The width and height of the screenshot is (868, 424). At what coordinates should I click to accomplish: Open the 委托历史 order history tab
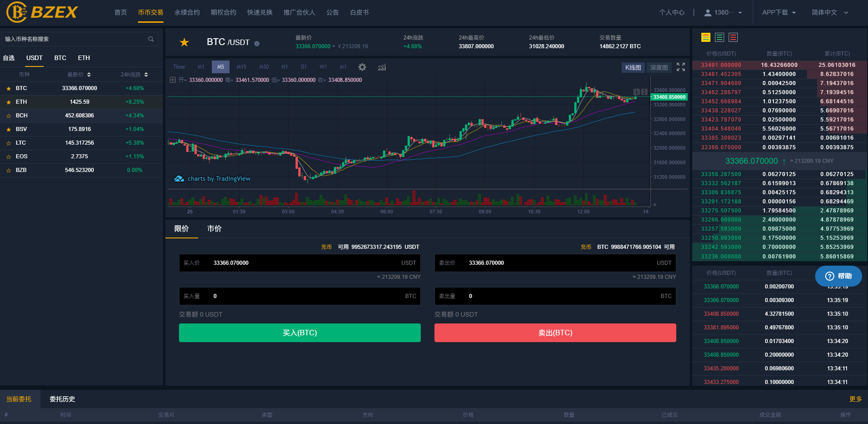[x=62, y=399]
